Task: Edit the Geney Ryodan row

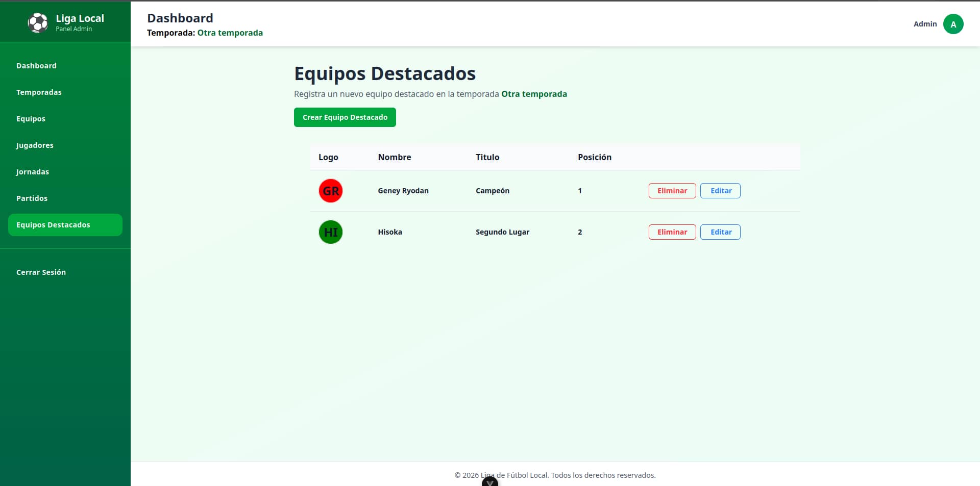Action: (720, 191)
